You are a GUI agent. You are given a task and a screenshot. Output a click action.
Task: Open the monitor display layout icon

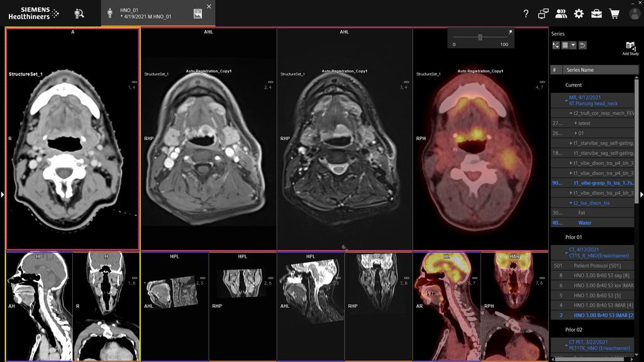[x=543, y=13]
